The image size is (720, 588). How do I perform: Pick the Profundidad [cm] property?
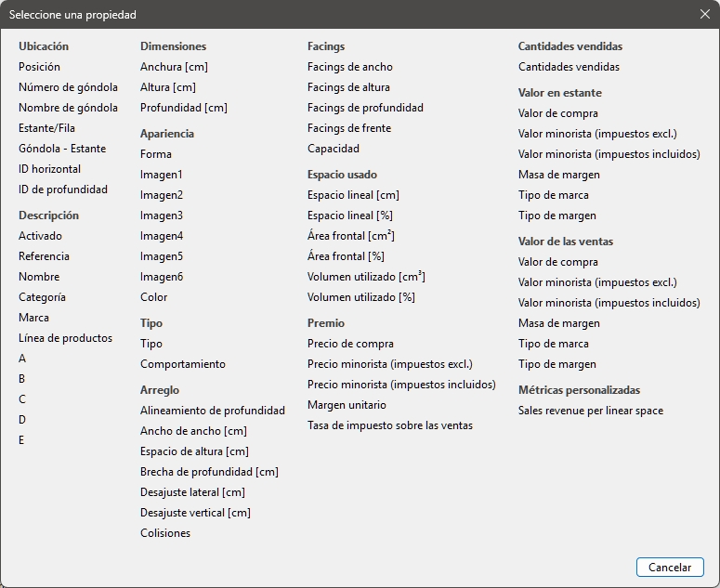pyautogui.click(x=183, y=108)
